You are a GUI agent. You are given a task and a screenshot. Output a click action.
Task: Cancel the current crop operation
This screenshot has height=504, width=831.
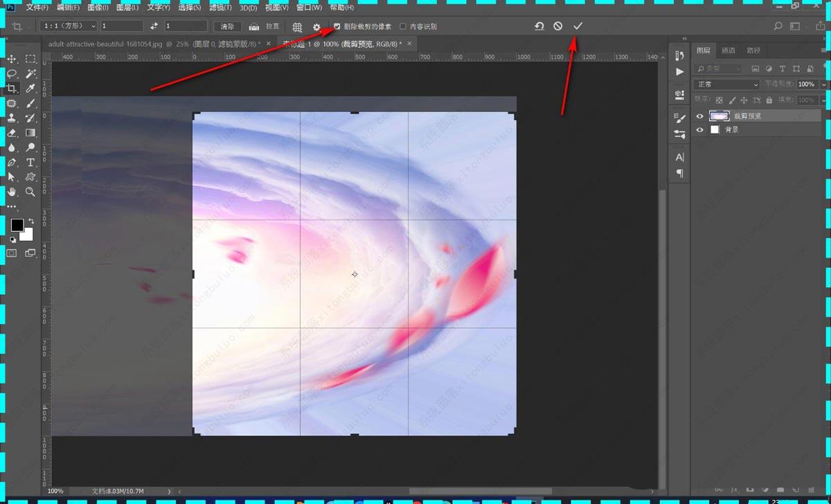pos(558,26)
